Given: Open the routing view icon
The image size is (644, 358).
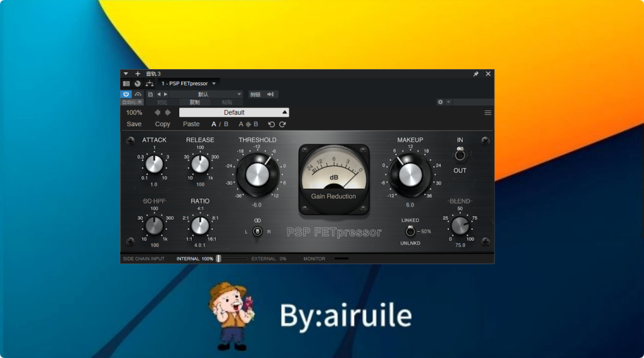Looking at the screenshot, I should click(150, 84).
